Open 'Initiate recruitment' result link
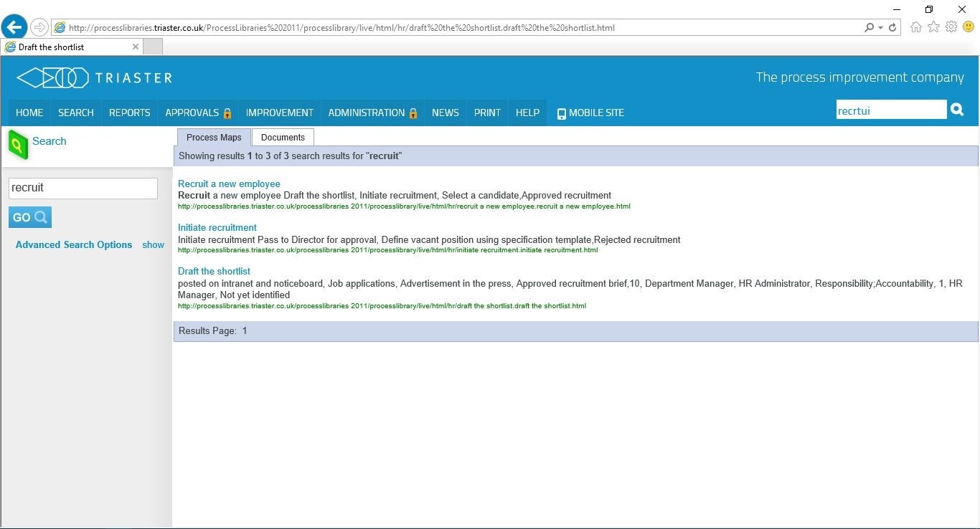Image resolution: width=980 pixels, height=529 pixels. tap(217, 227)
